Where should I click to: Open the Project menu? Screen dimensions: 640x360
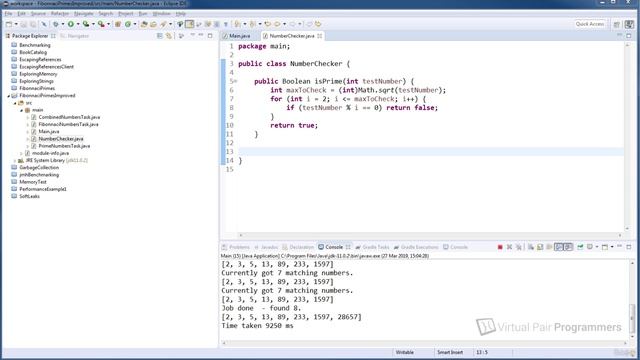(x=126, y=13)
